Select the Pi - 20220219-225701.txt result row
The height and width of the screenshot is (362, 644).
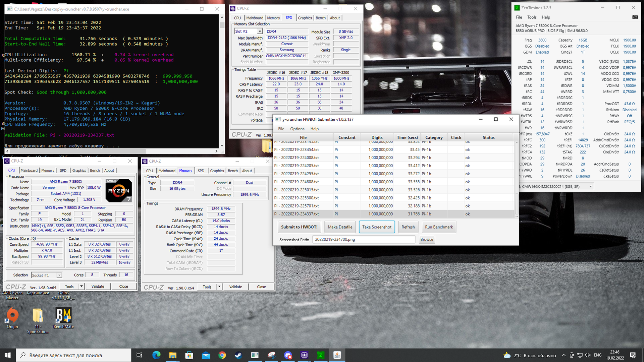click(394, 206)
